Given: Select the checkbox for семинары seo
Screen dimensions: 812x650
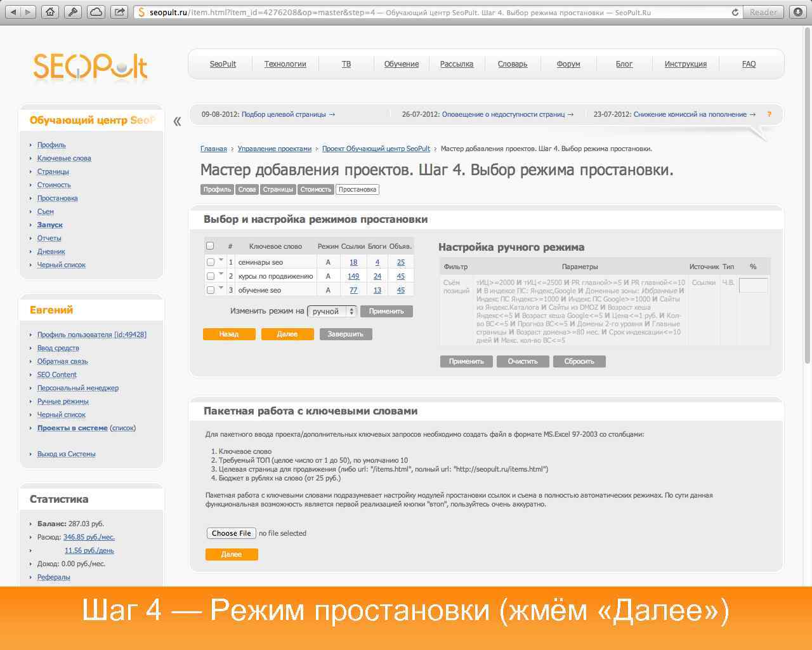Looking at the screenshot, I should coord(210,262).
